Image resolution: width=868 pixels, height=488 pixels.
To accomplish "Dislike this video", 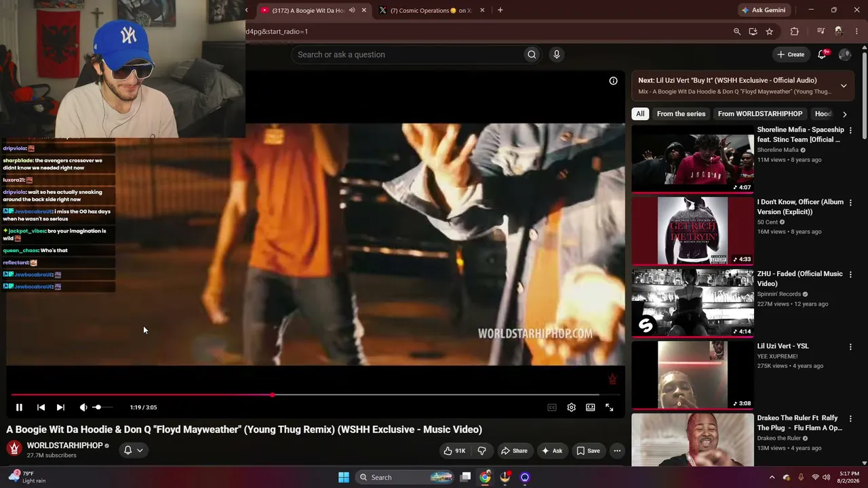I will click(x=482, y=451).
